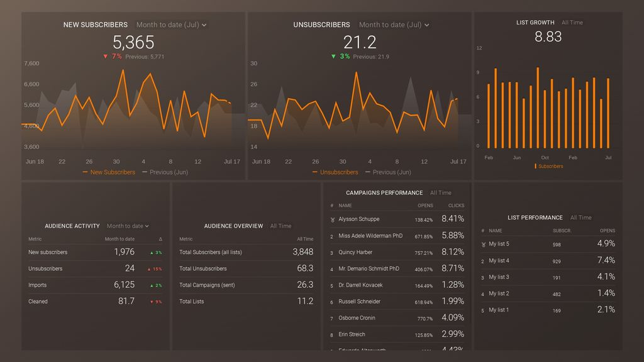
Task: Click trophy icon next to My list 5
Action: 484,244
